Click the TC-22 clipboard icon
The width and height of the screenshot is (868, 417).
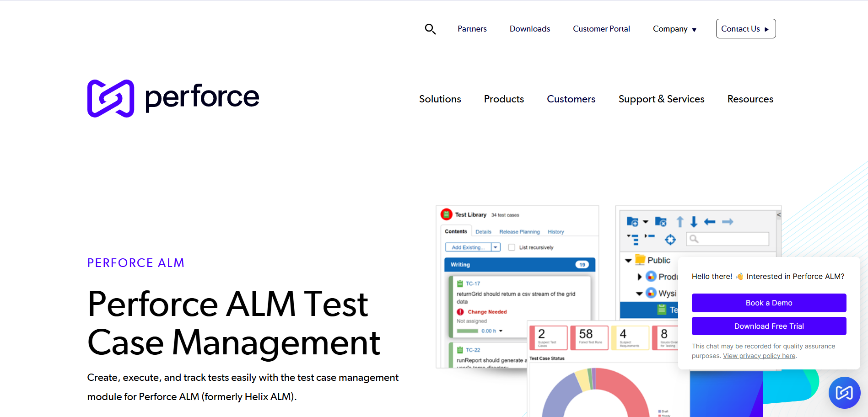460,350
